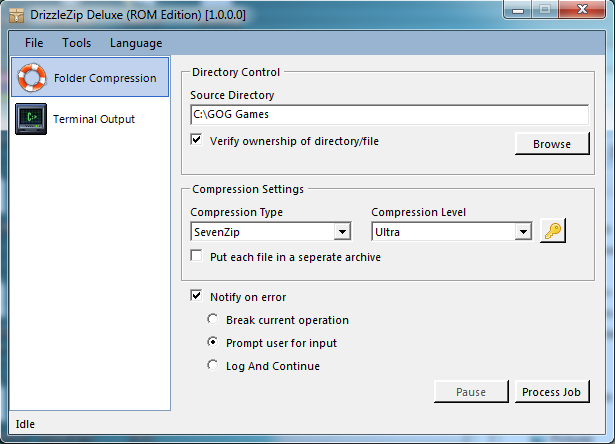615x444 pixels.
Task: Click the Directory Control group title
Action: point(236,72)
